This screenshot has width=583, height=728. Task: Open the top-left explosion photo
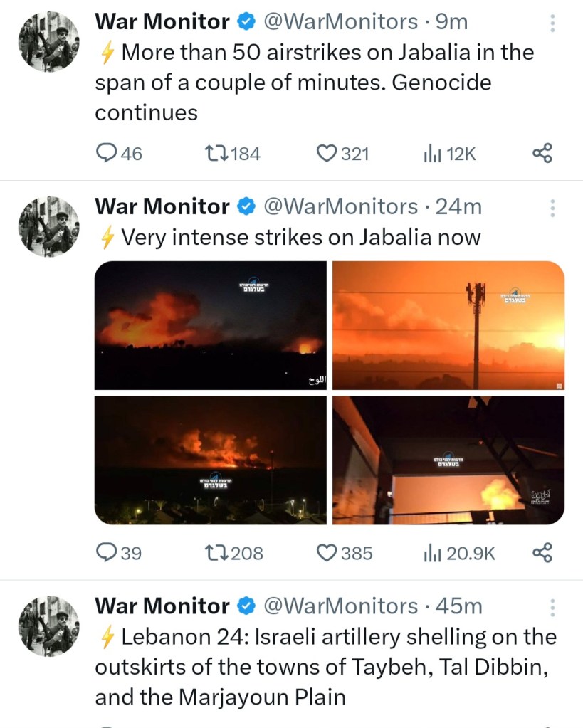(x=211, y=325)
